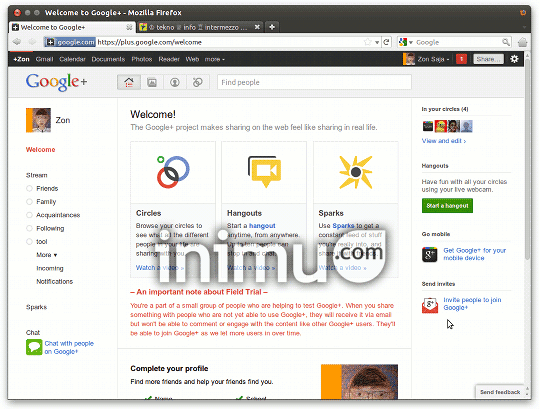Open a new tab with plus button
The width and height of the screenshot is (540, 409).
(272, 27)
